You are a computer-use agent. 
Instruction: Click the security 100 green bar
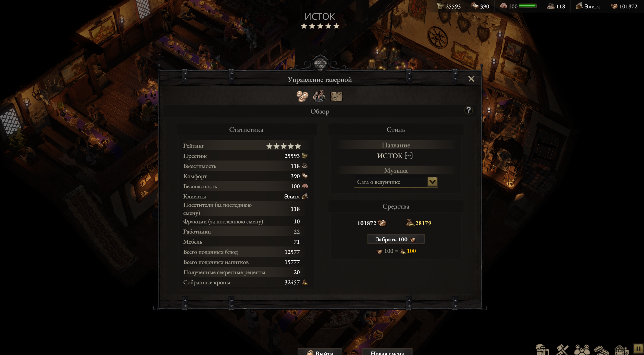click(x=528, y=6)
